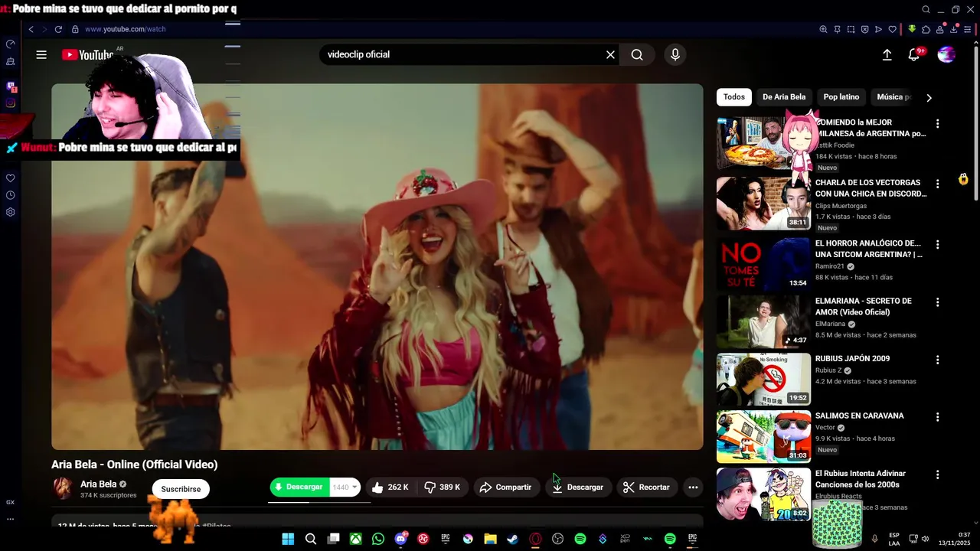The height and width of the screenshot is (551, 980).
Task: Select the De Aria Bela chip
Action: [x=784, y=97]
